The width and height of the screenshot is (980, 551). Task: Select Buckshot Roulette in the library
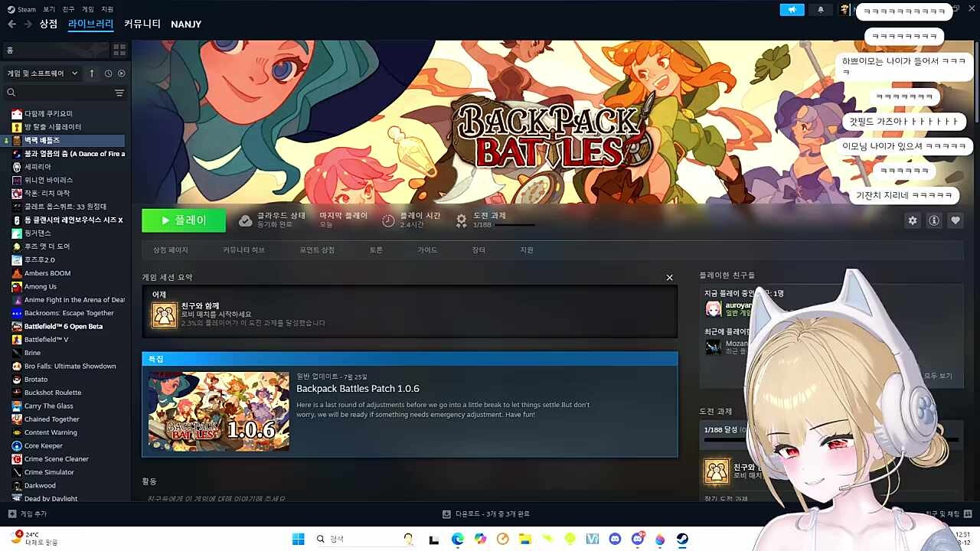[x=64, y=393]
